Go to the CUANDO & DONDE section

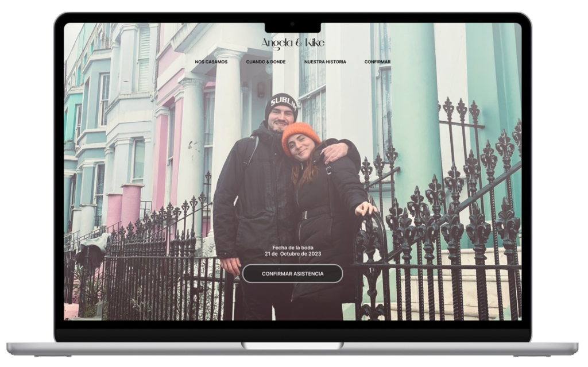coord(265,62)
